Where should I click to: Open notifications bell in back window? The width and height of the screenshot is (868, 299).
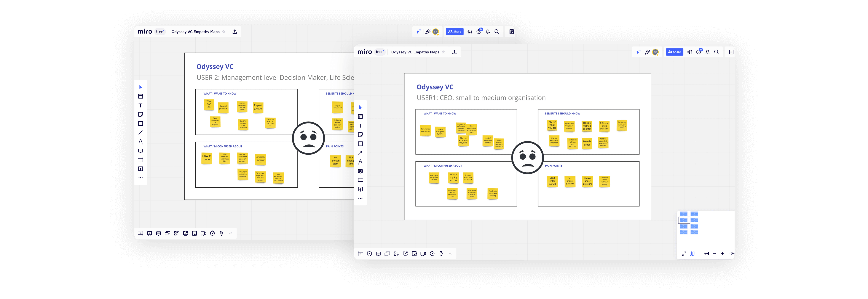point(488,32)
